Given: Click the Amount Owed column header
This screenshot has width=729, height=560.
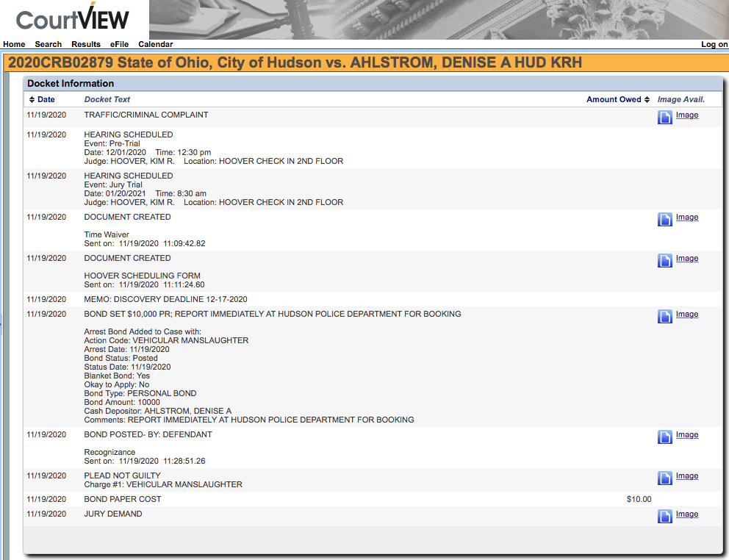Looking at the screenshot, I should 614,99.
